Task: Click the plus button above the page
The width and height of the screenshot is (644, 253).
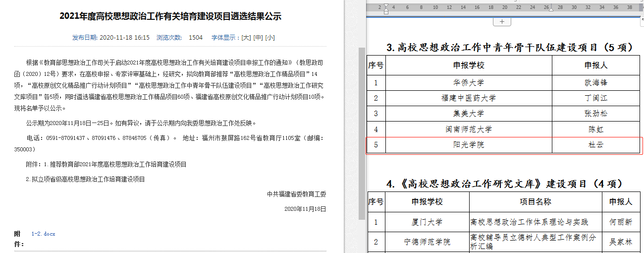Action: click(502, 21)
